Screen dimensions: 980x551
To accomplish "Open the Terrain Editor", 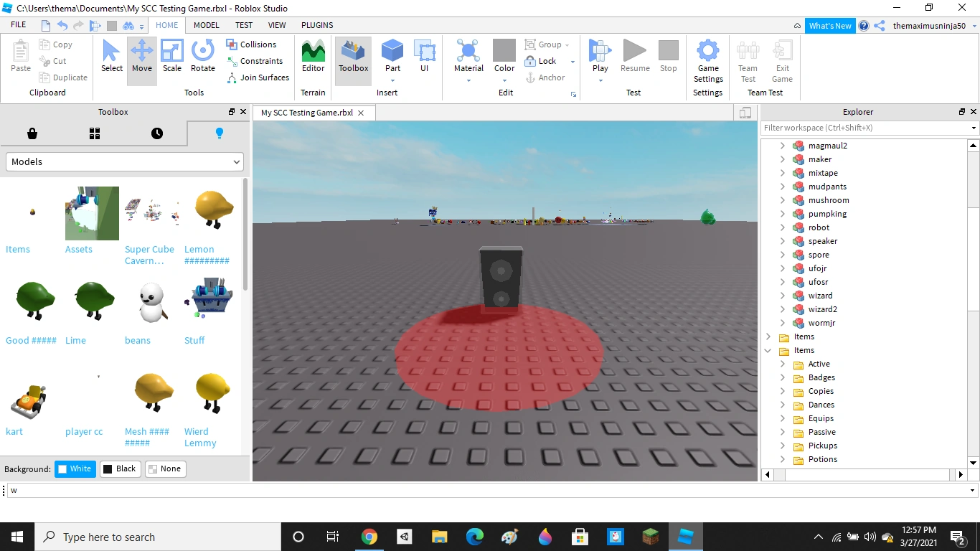I will coord(313,57).
